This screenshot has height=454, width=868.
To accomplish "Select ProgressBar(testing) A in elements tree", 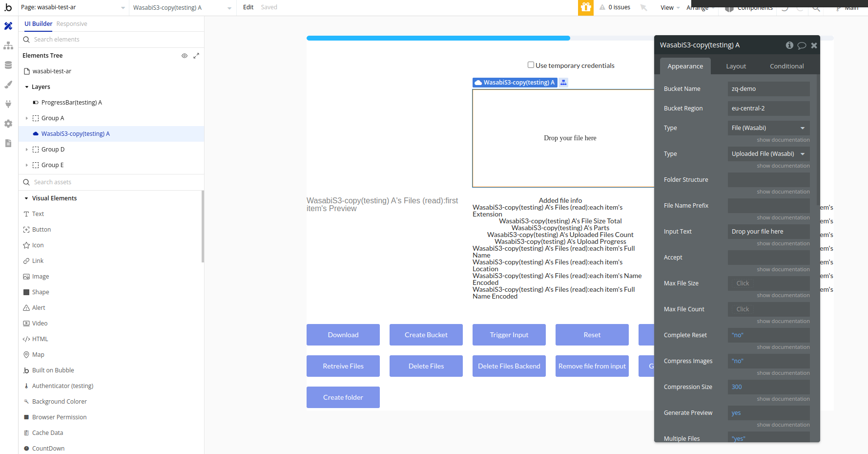I will click(x=71, y=103).
